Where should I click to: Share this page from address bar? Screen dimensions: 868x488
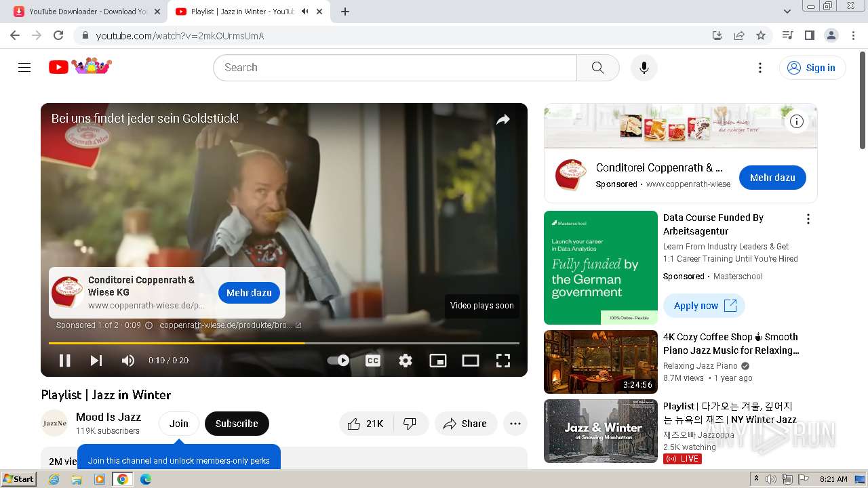pyautogui.click(x=739, y=35)
